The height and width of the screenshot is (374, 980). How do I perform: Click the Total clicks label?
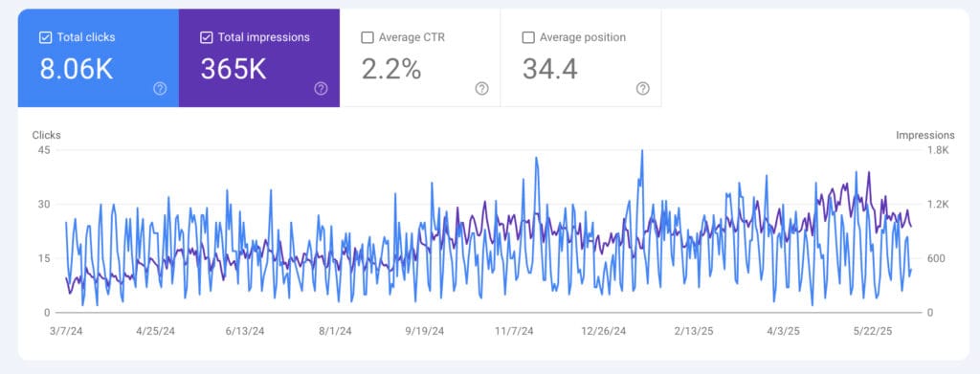[x=86, y=37]
